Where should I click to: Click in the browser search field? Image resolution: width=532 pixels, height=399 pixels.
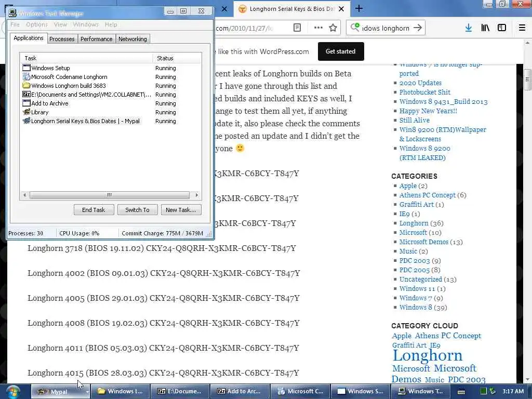[385, 28]
